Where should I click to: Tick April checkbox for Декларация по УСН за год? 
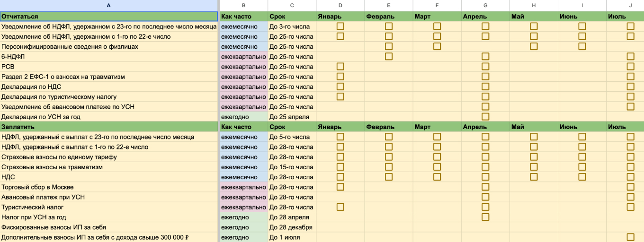[485, 117]
